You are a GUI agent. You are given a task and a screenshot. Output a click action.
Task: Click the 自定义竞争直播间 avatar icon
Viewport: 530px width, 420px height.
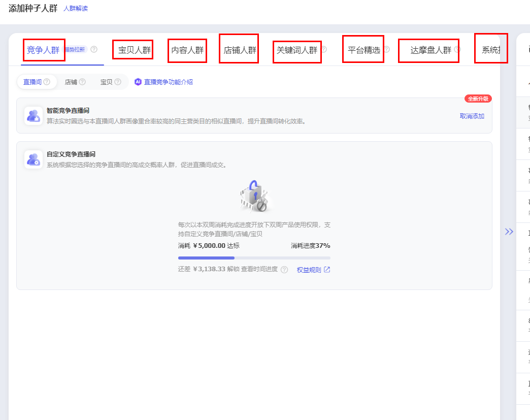[x=34, y=159]
